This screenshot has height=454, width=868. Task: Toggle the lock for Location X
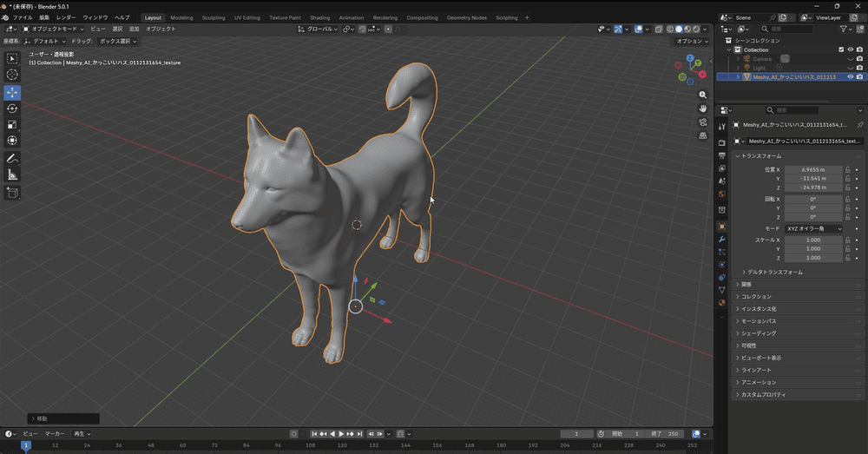coord(847,169)
